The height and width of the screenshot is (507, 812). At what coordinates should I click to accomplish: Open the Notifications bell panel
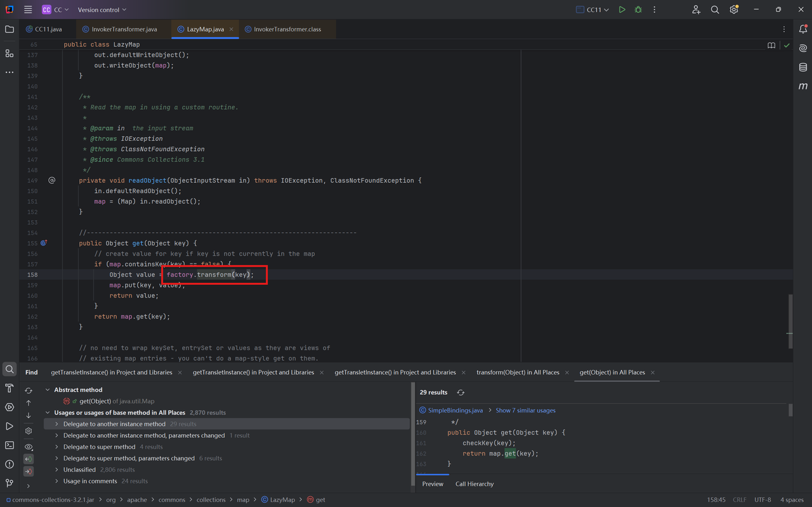802,29
